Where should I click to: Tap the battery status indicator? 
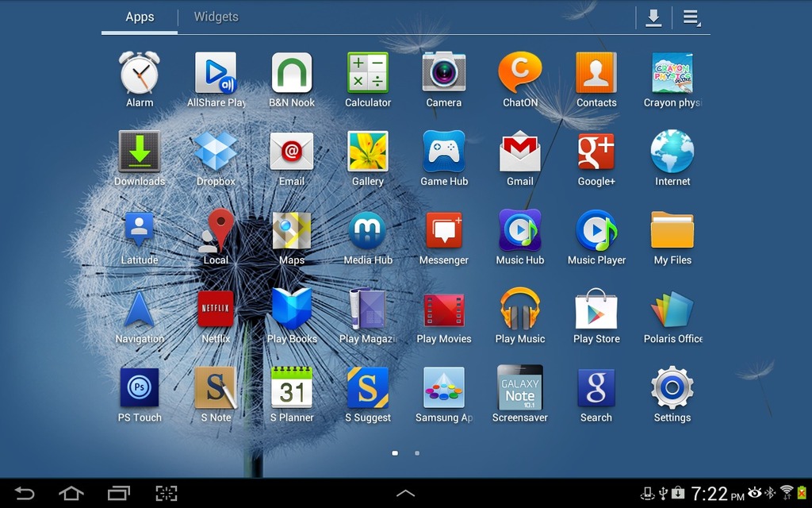pos(802,492)
